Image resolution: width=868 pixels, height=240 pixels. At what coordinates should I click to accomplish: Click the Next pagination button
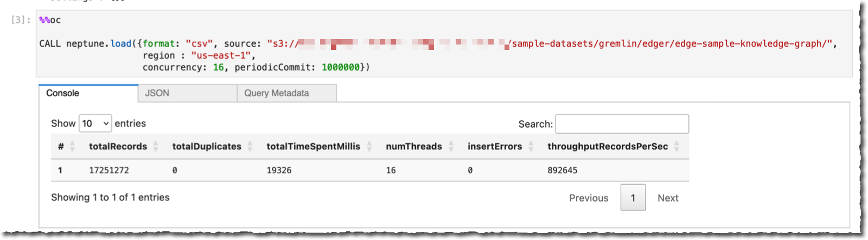[x=668, y=198]
